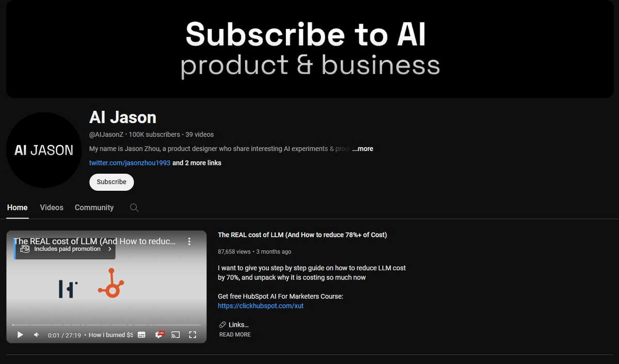Seek on the video progress bar

[106, 325]
